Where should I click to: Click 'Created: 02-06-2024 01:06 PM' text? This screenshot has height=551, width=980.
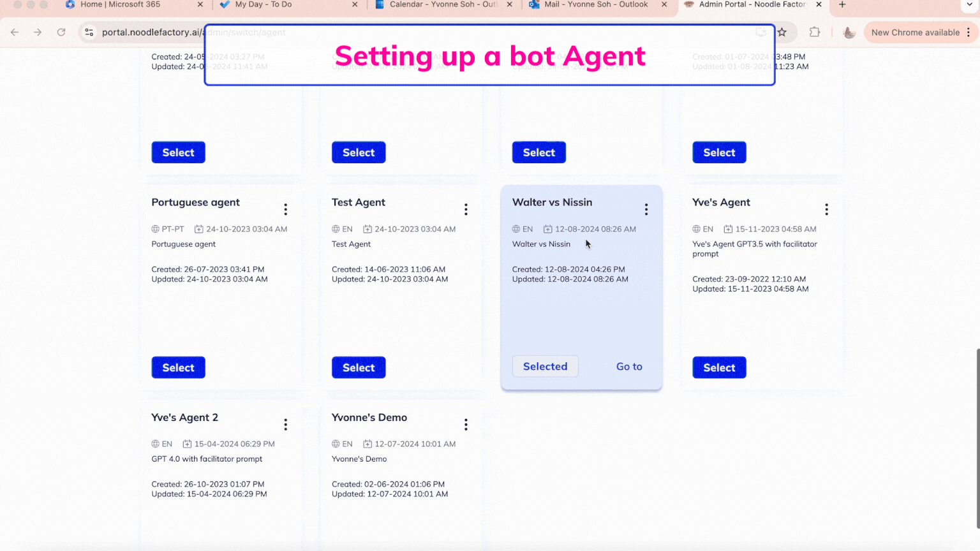(x=388, y=484)
